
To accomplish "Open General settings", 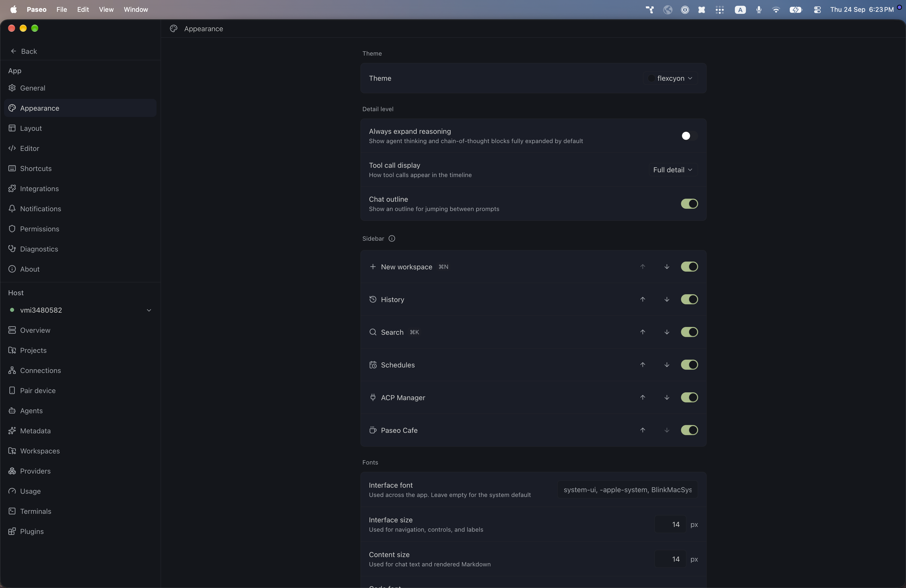I will [x=80, y=88].
